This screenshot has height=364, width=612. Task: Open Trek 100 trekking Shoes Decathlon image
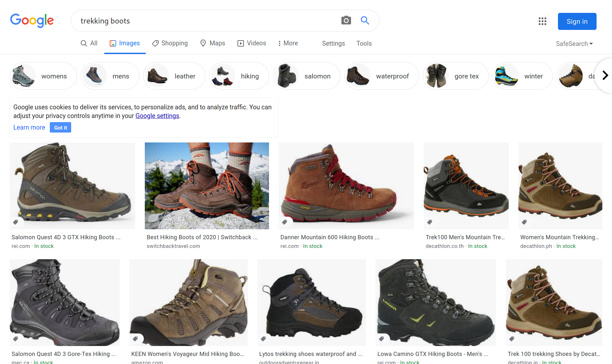(554, 303)
